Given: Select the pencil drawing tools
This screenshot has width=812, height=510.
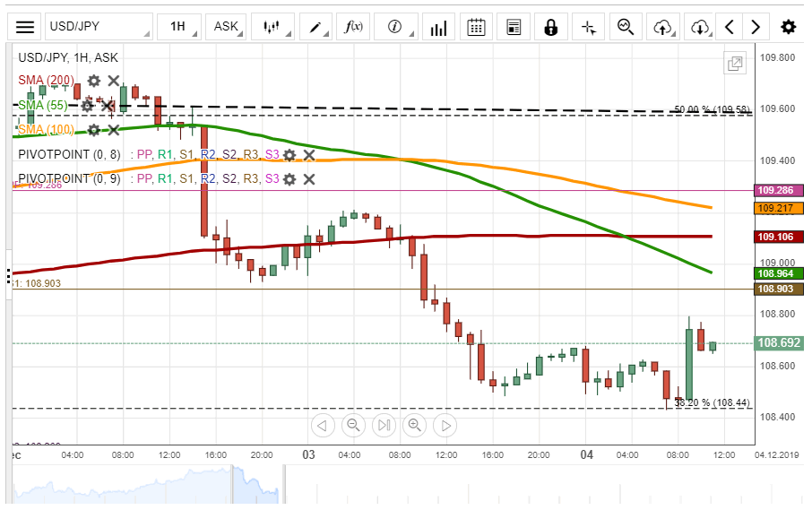Looking at the screenshot, I should tap(315, 27).
